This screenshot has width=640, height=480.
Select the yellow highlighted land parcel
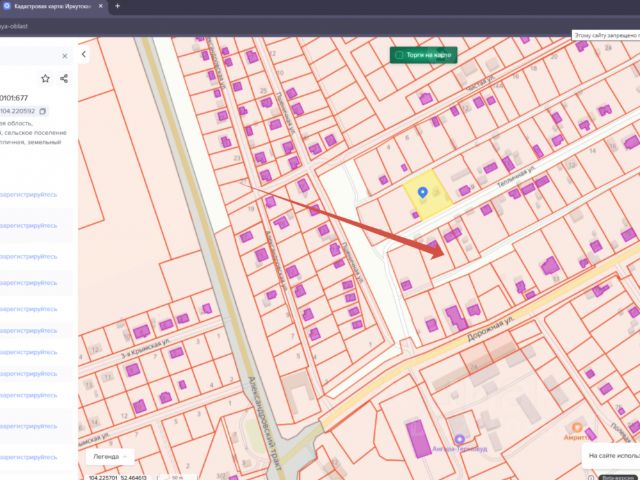coord(428,194)
